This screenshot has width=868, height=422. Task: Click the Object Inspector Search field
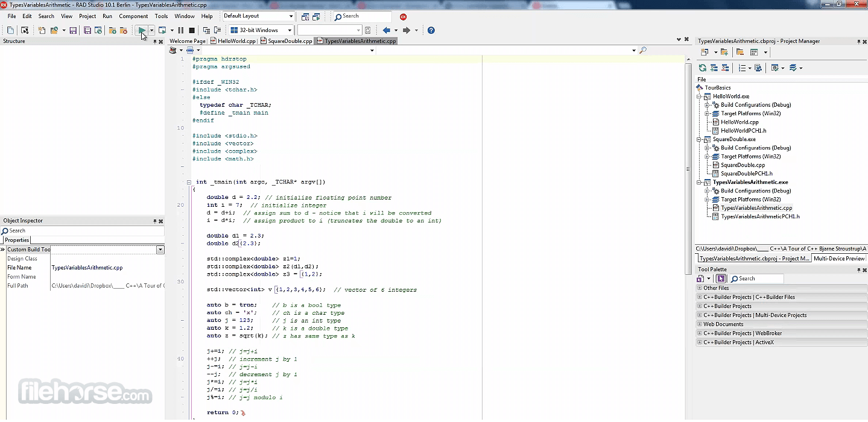(82, 231)
